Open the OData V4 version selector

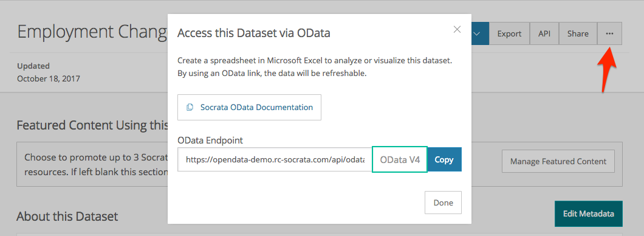click(x=400, y=159)
